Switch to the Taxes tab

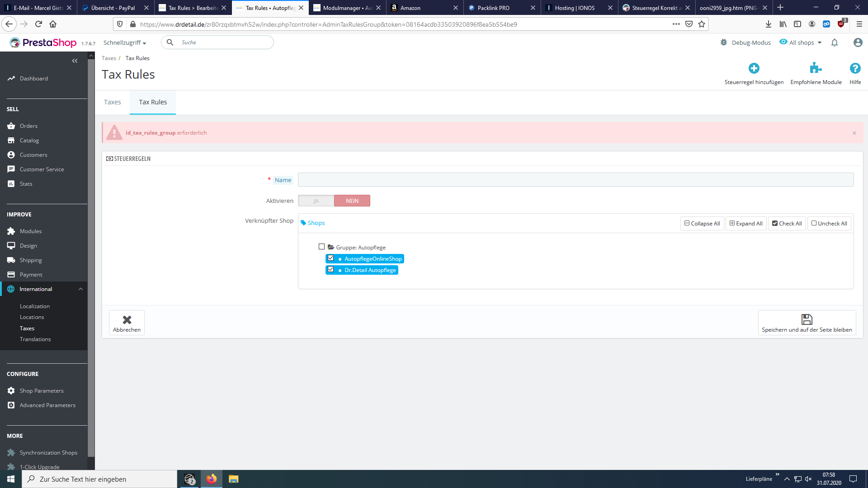(x=112, y=102)
